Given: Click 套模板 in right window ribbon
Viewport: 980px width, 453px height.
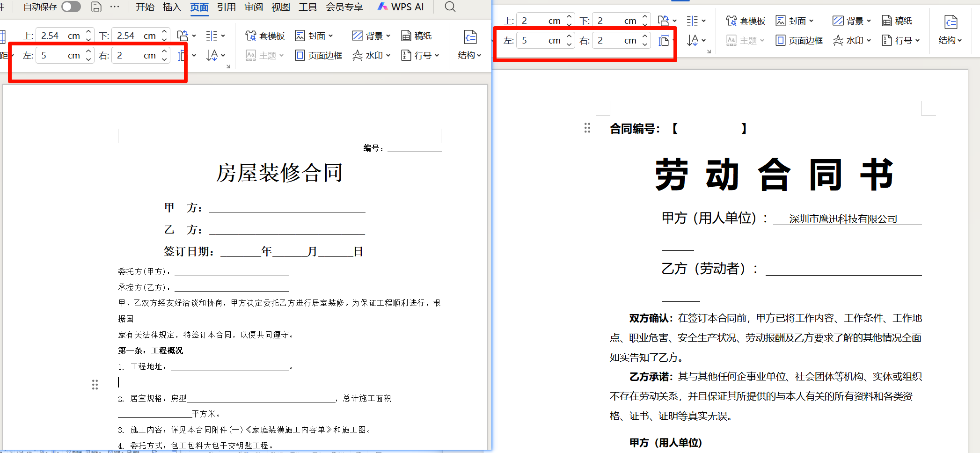Looking at the screenshot, I should [746, 21].
